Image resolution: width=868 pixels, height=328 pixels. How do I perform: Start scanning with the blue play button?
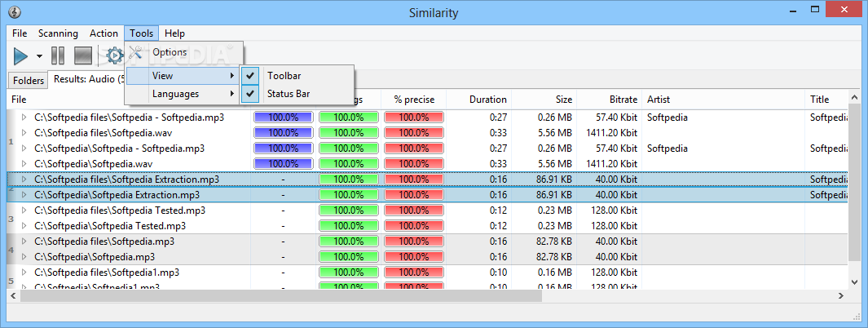click(21, 55)
